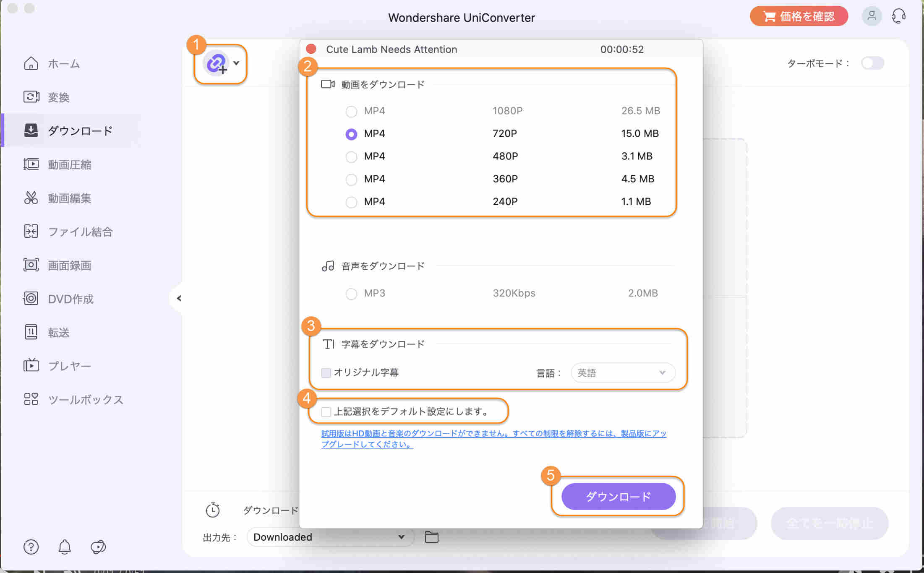
Task: Open ファイル結合 merger section
Action: pyautogui.click(x=68, y=232)
